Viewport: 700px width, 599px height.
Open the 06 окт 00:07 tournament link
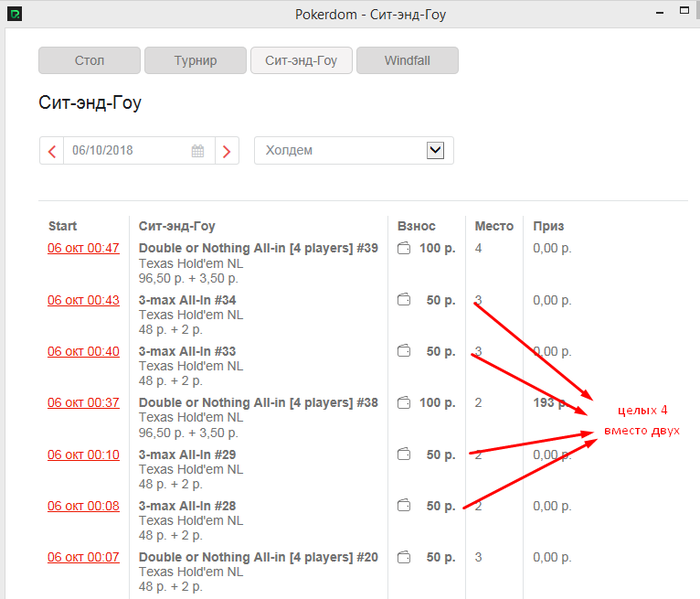click(x=83, y=557)
